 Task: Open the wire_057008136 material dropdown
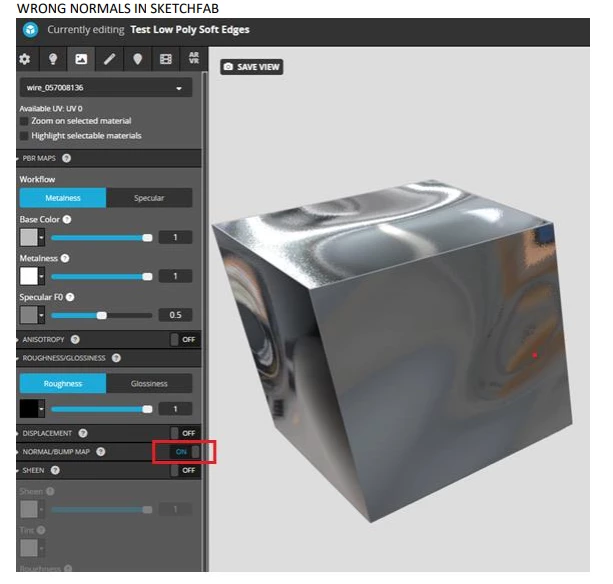pyautogui.click(x=106, y=88)
